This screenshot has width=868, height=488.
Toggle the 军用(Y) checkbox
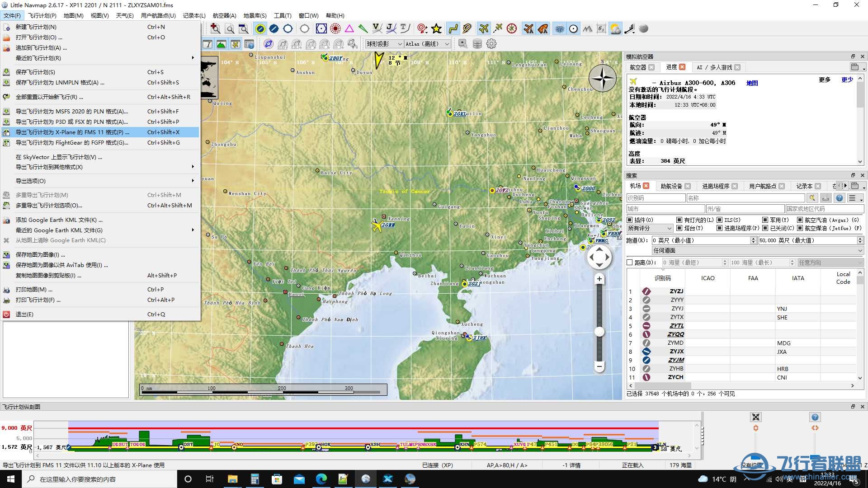tap(765, 220)
